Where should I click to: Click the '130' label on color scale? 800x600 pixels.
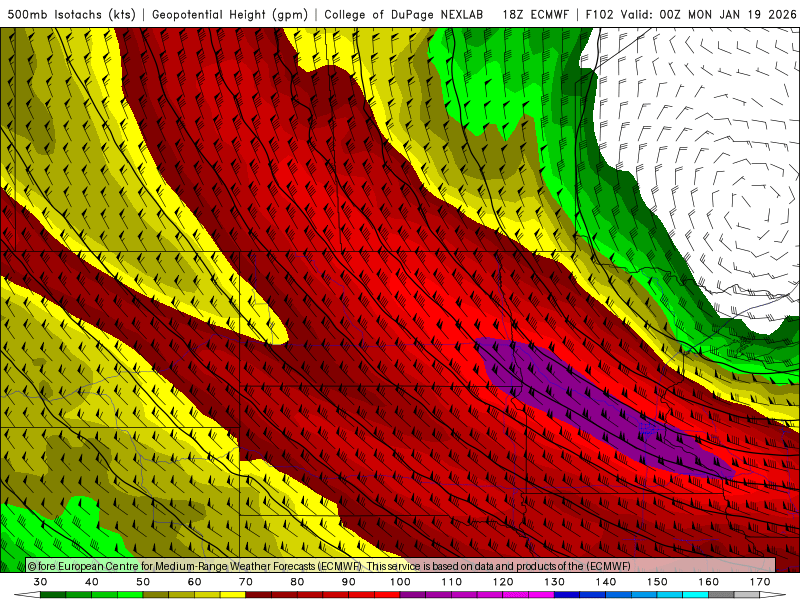(x=555, y=582)
